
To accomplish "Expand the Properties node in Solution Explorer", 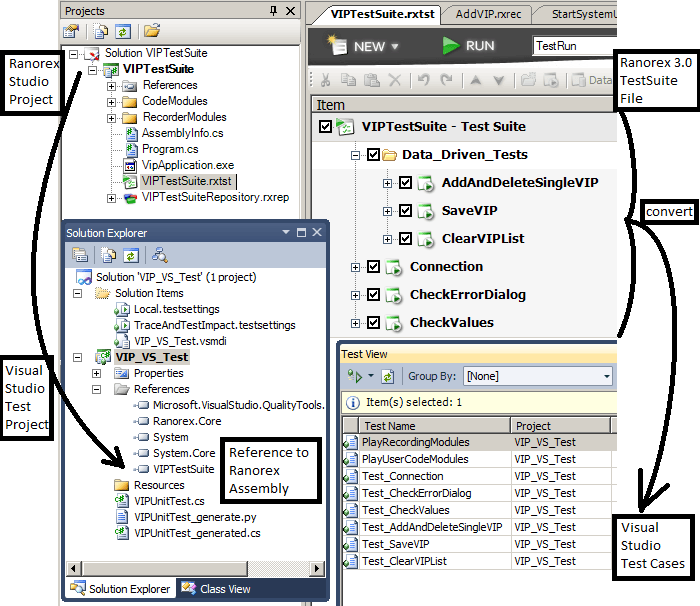I will pyautogui.click(x=96, y=373).
